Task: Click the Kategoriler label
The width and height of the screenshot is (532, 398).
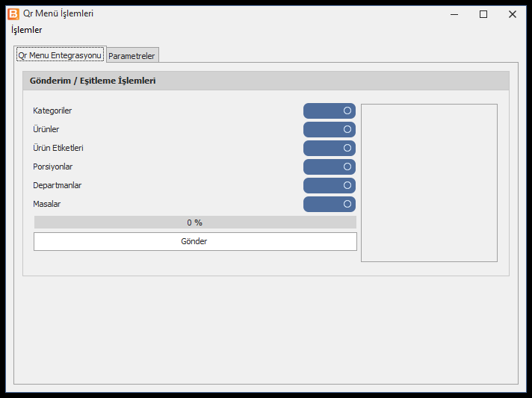Action: pos(52,111)
